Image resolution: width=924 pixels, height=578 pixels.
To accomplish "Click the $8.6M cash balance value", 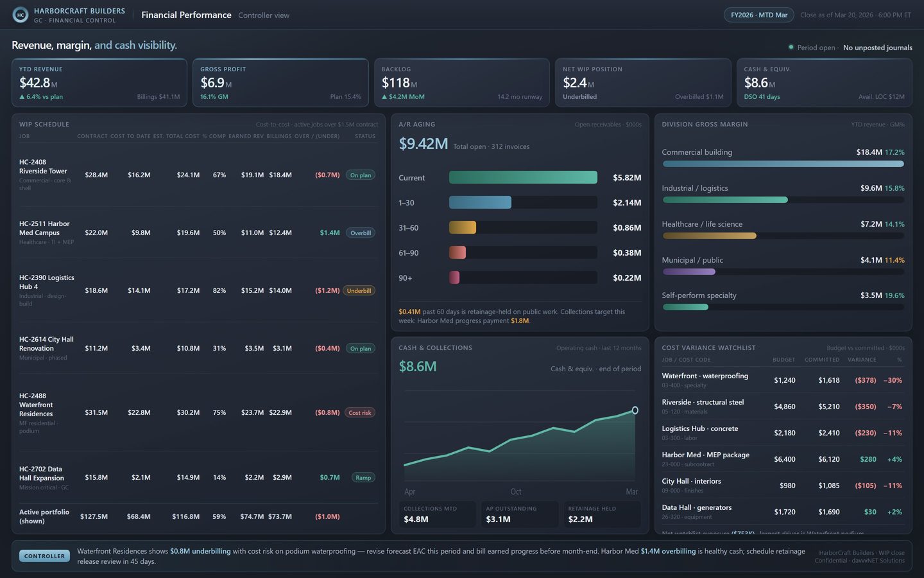I will 418,367.
